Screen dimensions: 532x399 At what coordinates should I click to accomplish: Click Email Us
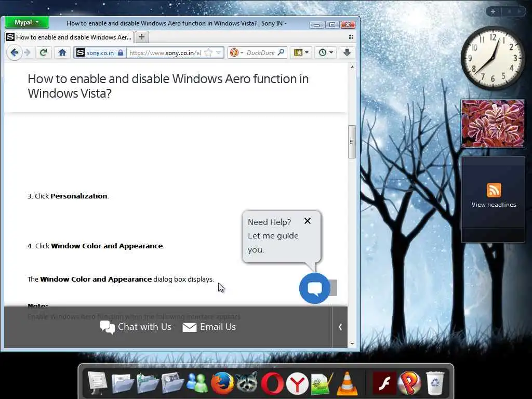pyautogui.click(x=209, y=327)
